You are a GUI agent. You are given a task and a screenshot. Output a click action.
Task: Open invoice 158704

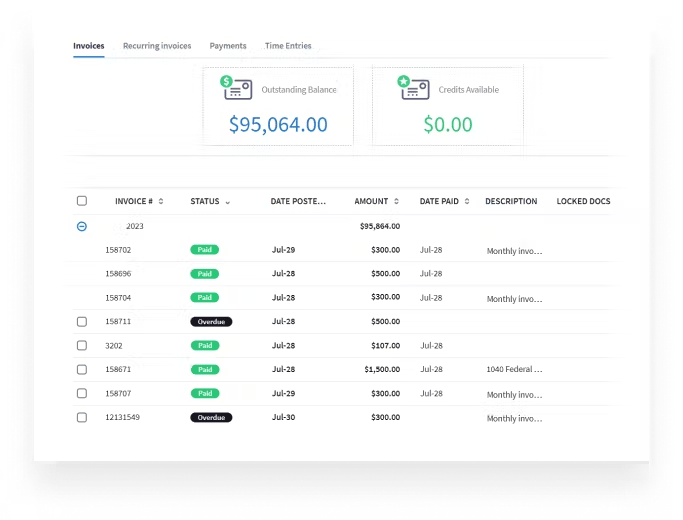pyautogui.click(x=118, y=298)
